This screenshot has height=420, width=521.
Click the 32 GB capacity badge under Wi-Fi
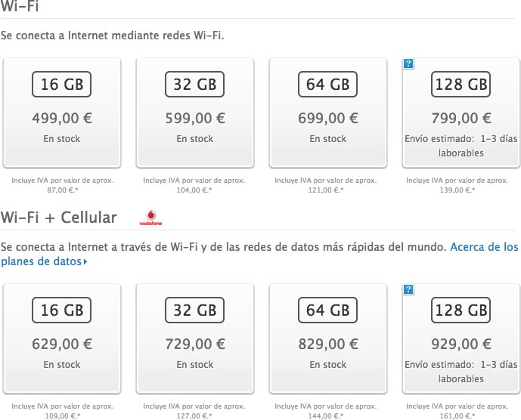(x=194, y=85)
